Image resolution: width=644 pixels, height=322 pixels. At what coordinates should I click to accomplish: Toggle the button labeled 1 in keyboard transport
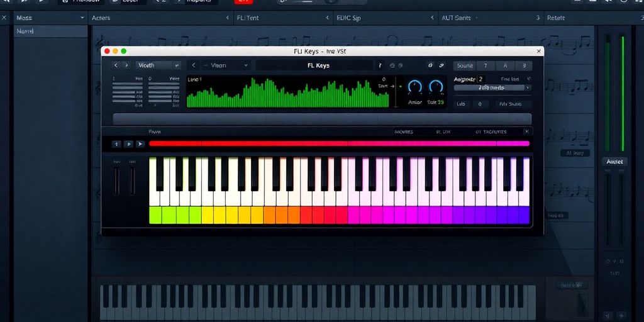point(117,144)
